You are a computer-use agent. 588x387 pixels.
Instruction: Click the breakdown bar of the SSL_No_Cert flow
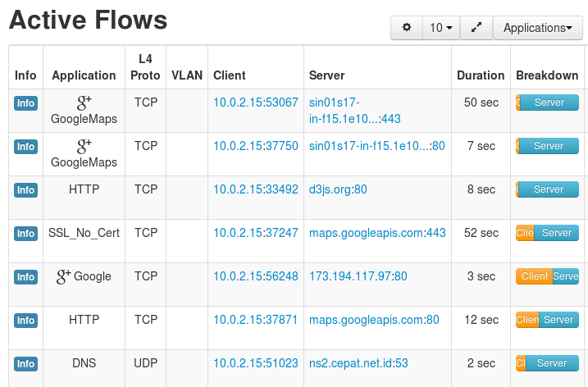[x=547, y=233]
